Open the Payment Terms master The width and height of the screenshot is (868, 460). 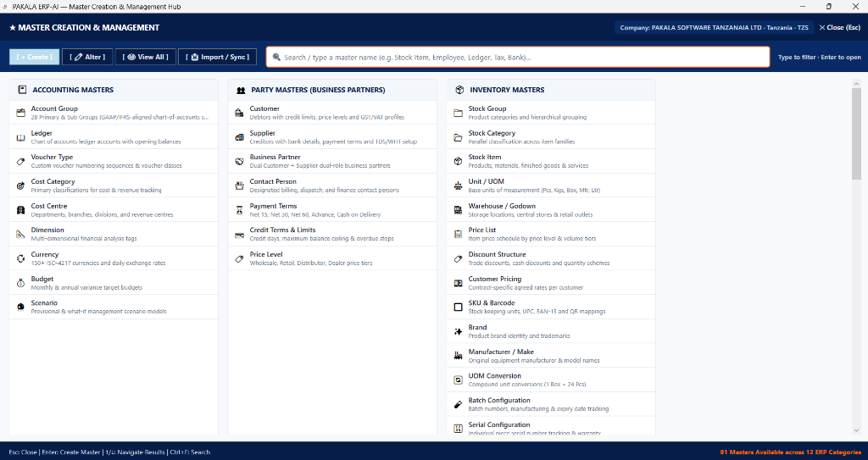(332, 210)
